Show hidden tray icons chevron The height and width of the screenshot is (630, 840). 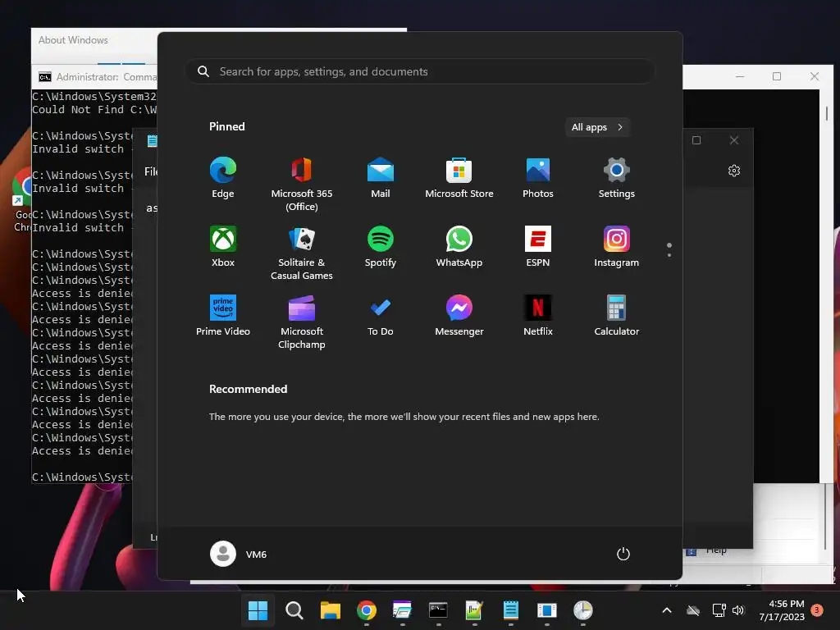tap(667, 610)
